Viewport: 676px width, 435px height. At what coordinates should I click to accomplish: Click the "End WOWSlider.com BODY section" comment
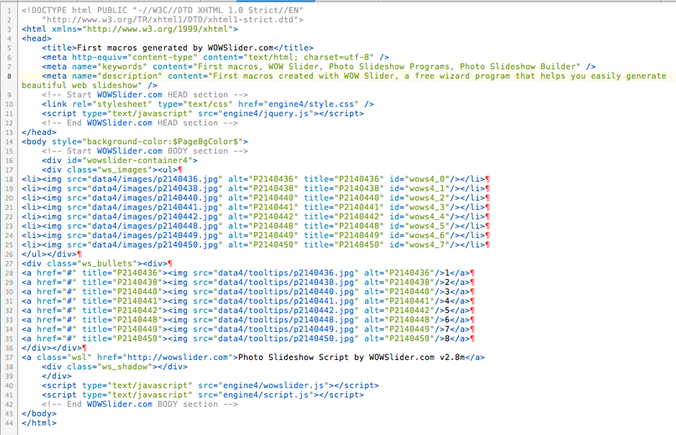[x=140, y=405]
